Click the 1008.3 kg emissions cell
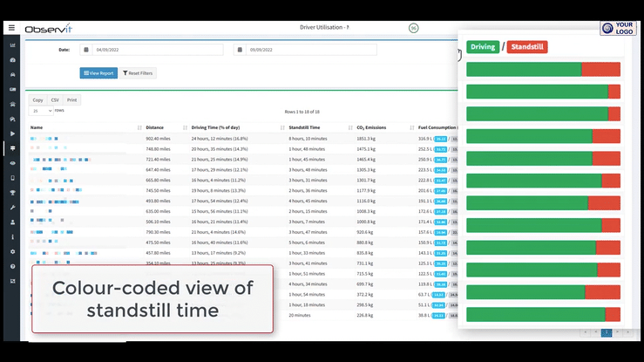 (366, 212)
